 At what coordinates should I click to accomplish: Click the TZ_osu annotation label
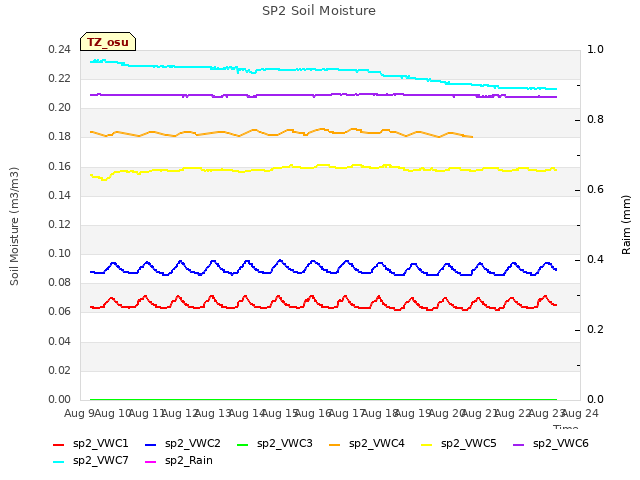point(108,42)
